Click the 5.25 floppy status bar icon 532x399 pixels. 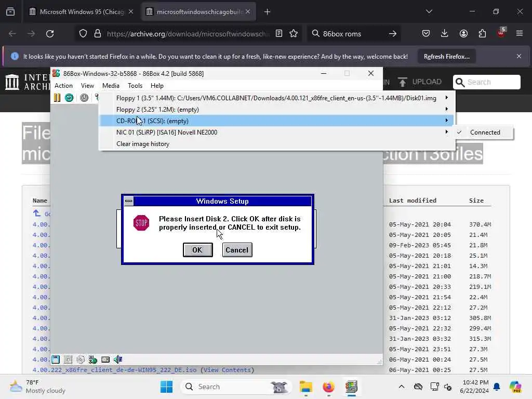click(x=68, y=360)
